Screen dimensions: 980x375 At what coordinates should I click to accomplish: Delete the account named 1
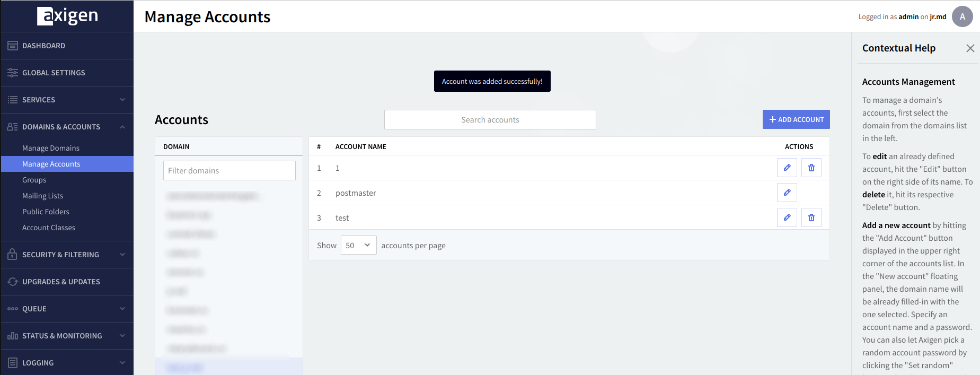pos(811,168)
